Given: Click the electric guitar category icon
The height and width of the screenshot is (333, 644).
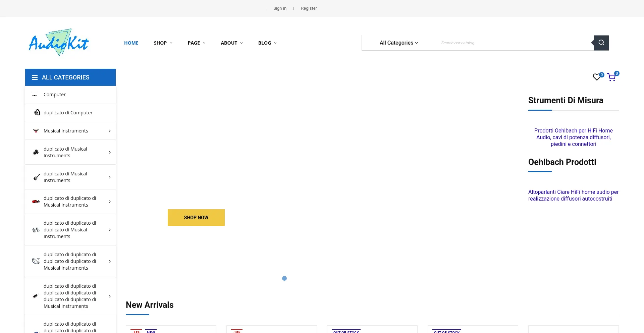Looking at the screenshot, I should (x=37, y=177).
